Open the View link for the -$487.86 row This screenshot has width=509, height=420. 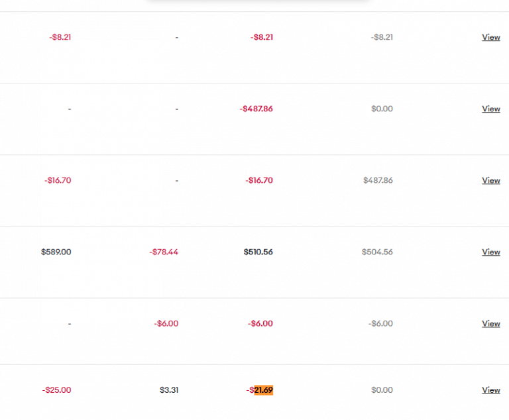pyautogui.click(x=490, y=109)
